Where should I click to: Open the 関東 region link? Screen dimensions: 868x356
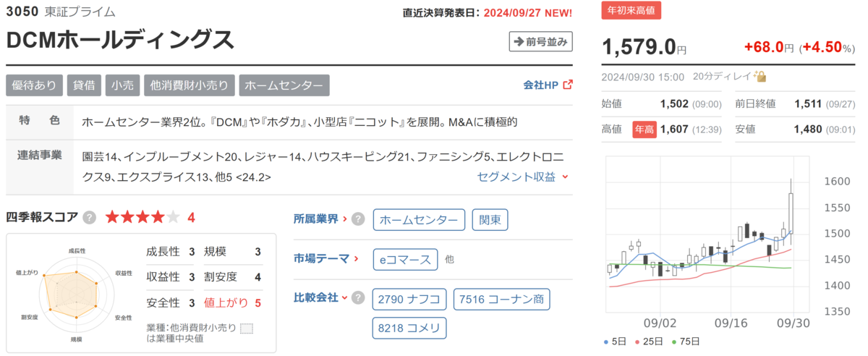click(x=490, y=219)
